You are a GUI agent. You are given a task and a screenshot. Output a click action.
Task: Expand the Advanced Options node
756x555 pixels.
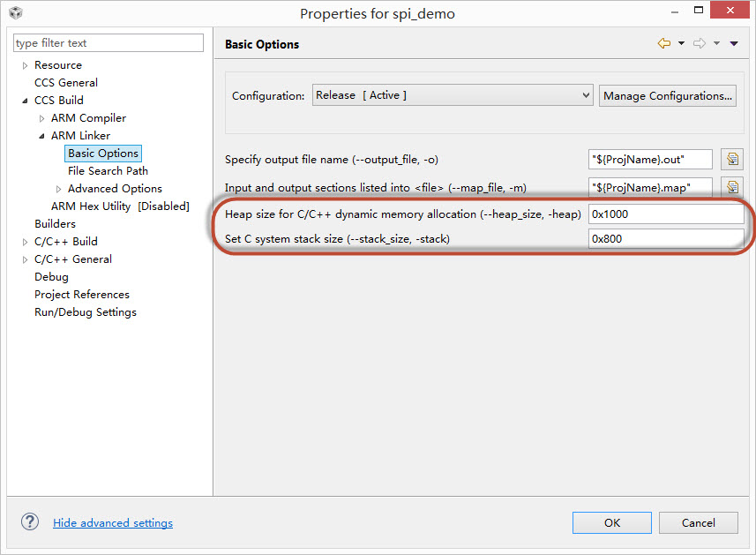coord(58,189)
